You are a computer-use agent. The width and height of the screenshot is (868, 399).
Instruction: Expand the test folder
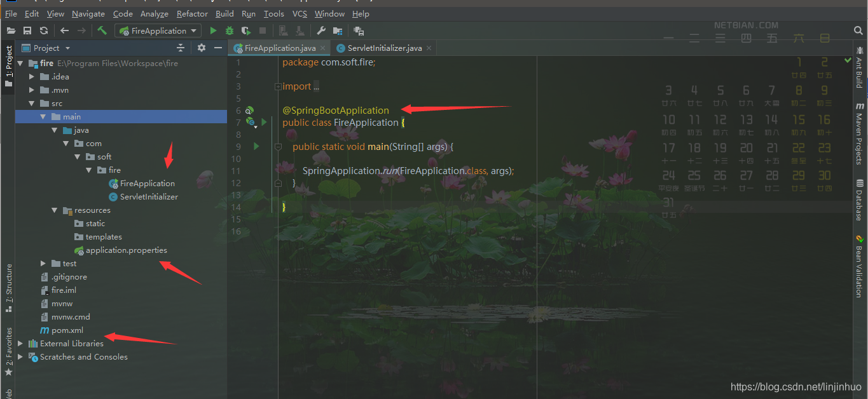pyautogui.click(x=43, y=263)
